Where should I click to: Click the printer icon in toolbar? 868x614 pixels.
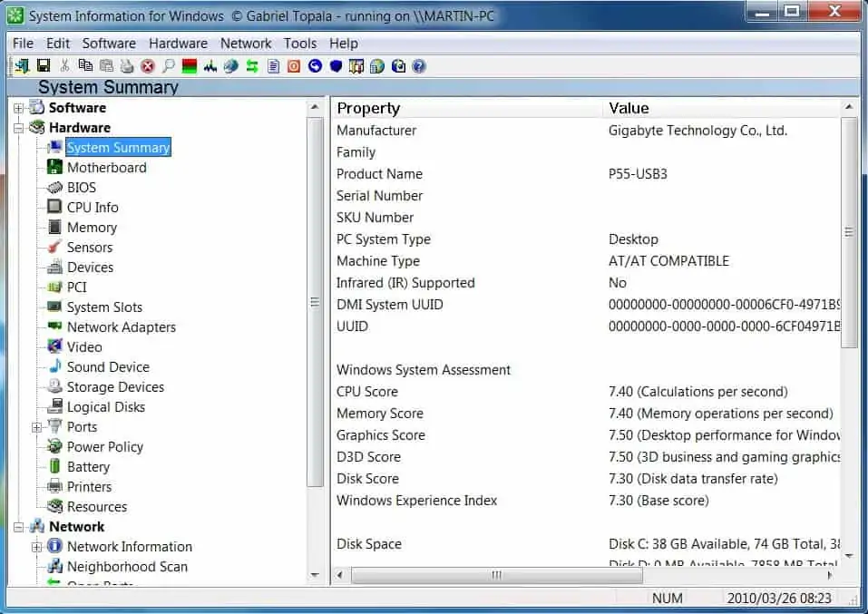pyautogui.click(x=126, y=66)
